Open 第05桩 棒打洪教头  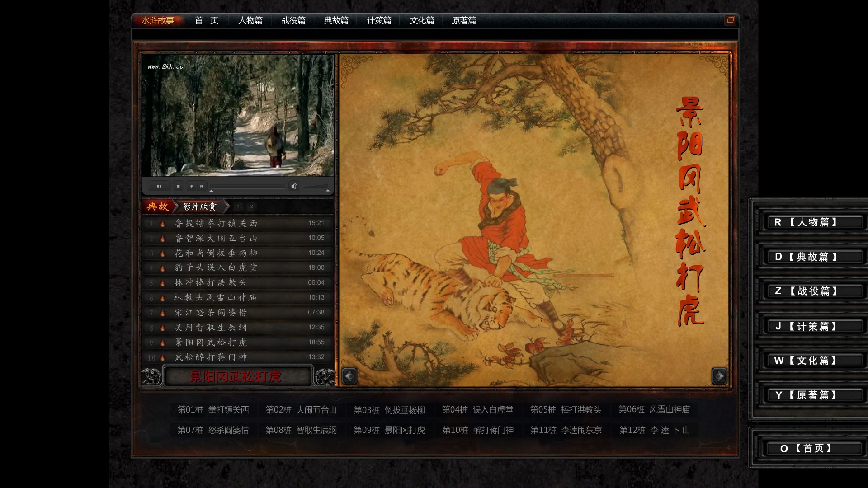tap(566, 410)
